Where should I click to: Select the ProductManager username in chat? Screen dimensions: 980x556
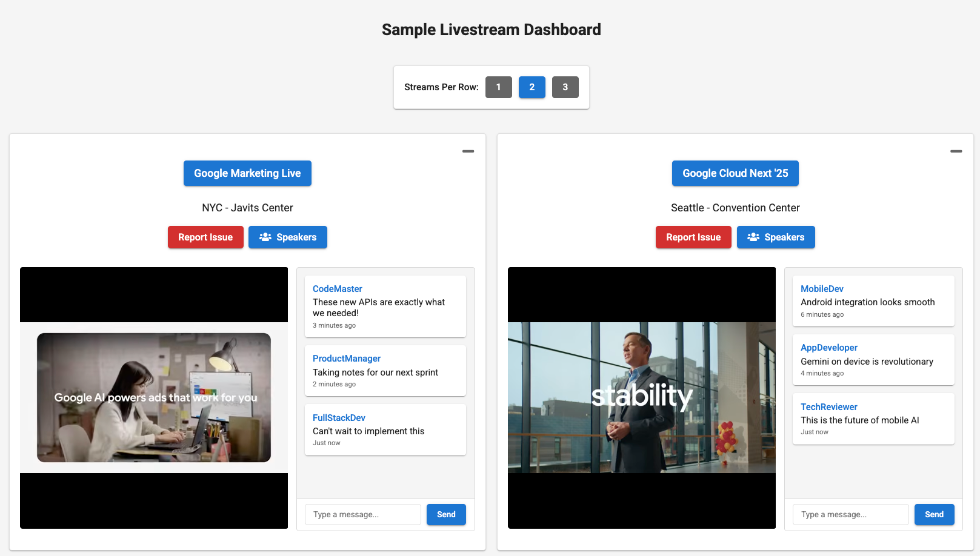(x=347, y=359)
